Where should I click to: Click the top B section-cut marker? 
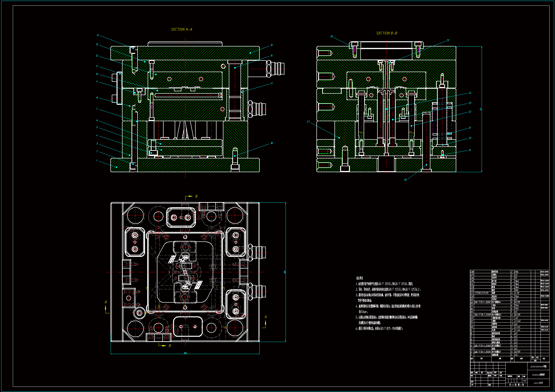tap(196, 197)
